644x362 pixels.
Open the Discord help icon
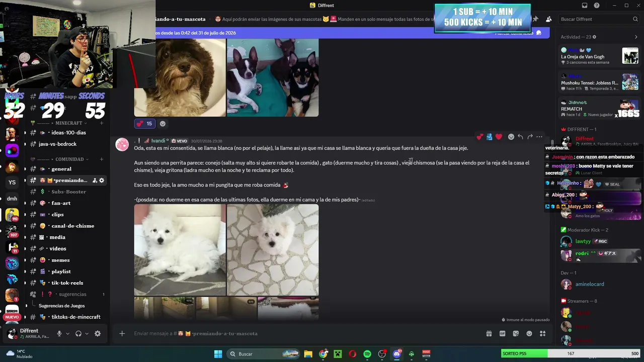coord(597,6)
